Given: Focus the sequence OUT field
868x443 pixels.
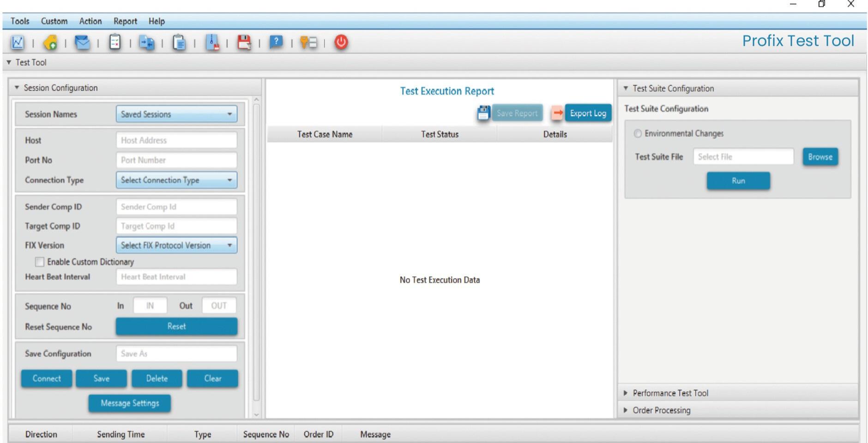Looking at the screenshot, I should [x=219, y=306].
